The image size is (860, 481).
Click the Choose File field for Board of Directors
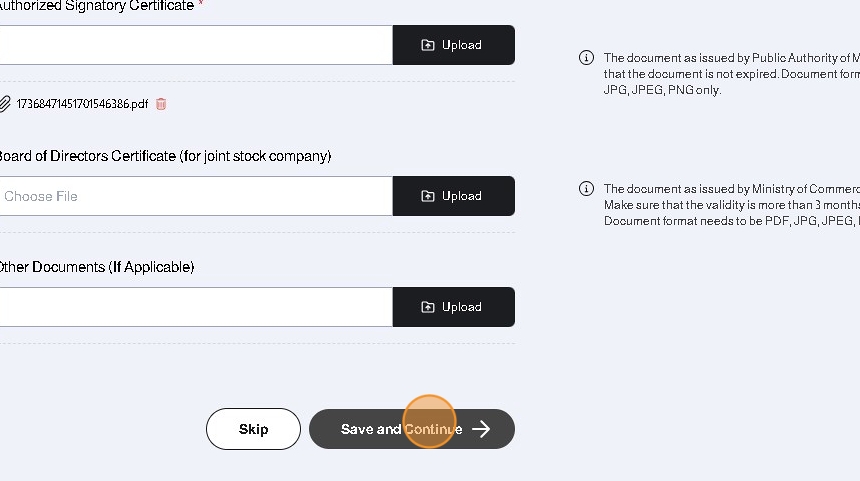[x=195, y=196]
